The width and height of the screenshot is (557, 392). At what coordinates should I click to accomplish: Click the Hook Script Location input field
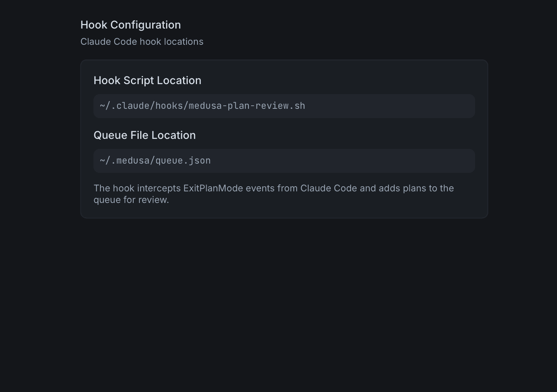click(x=284, y=106)
